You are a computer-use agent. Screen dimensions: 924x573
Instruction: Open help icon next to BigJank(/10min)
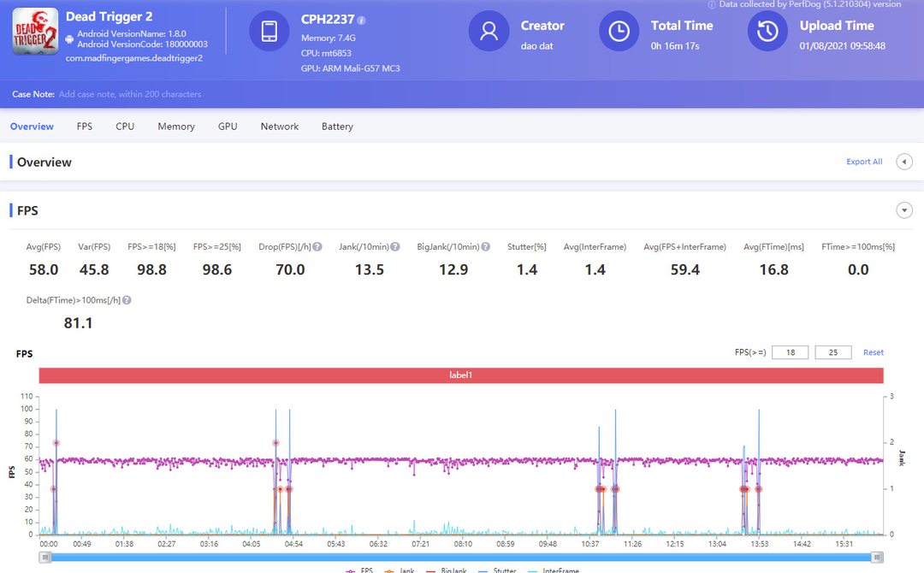(486, 247)
